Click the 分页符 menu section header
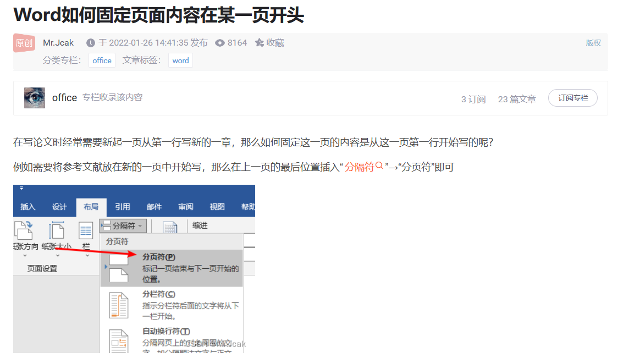Image resolution: width=618 pixels, height=364 pixels. click(x=117, y=241)
